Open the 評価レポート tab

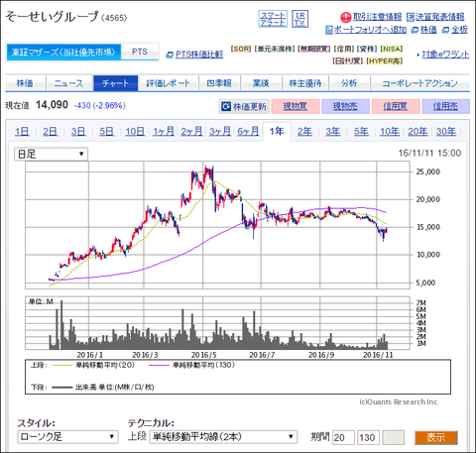click(169, 83)
